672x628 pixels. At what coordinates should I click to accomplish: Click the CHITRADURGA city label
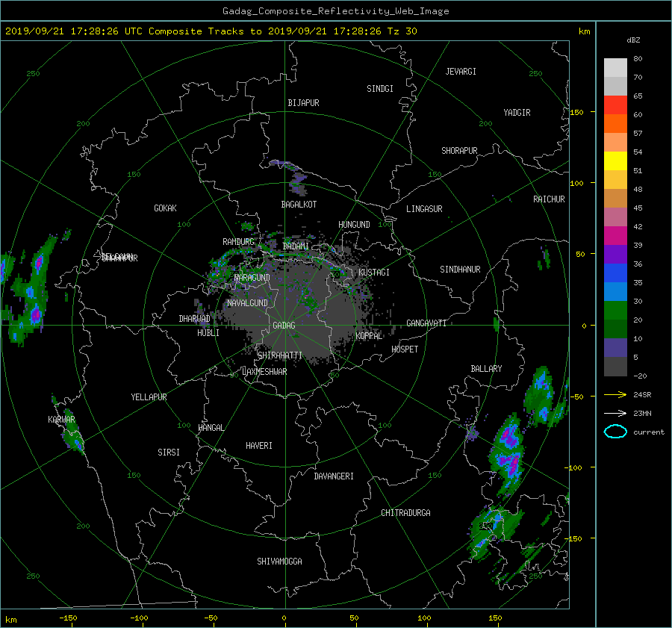(x=405, y=513)
